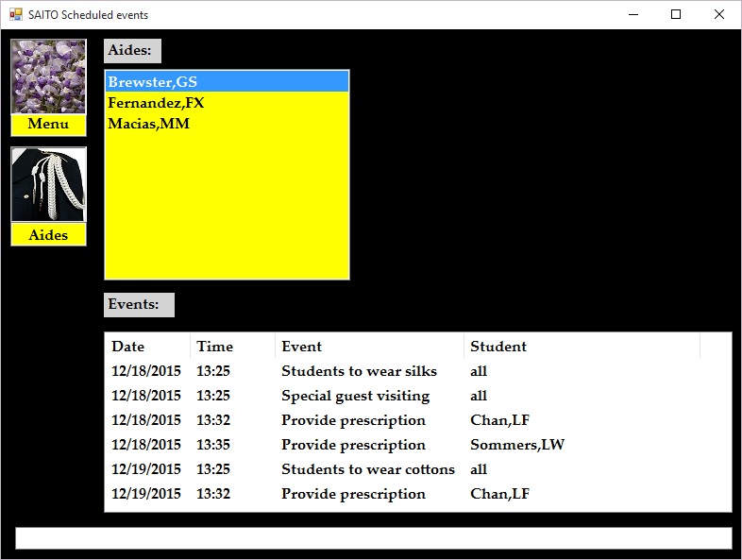Minimize the SAITO Scheduled events window
Viewport: 742px width, 560px height.
point(632,14)
